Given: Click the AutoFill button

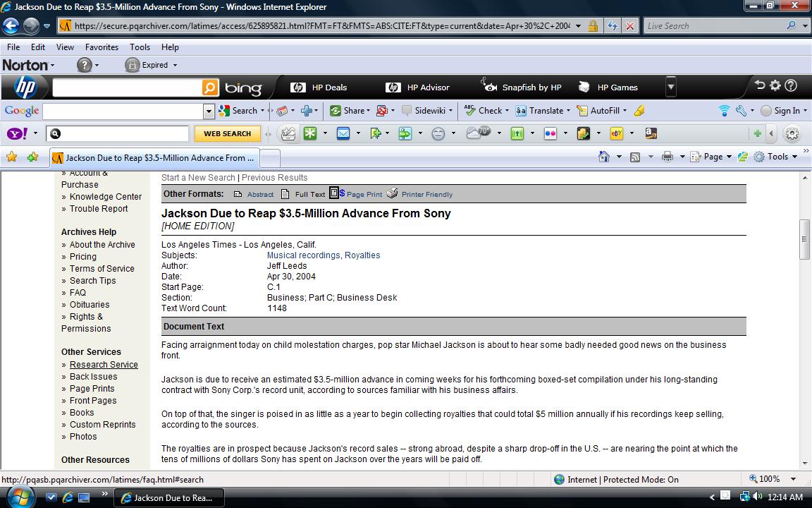Looking at the screenshot, I should pyautogui.click(x=598, y=110).
